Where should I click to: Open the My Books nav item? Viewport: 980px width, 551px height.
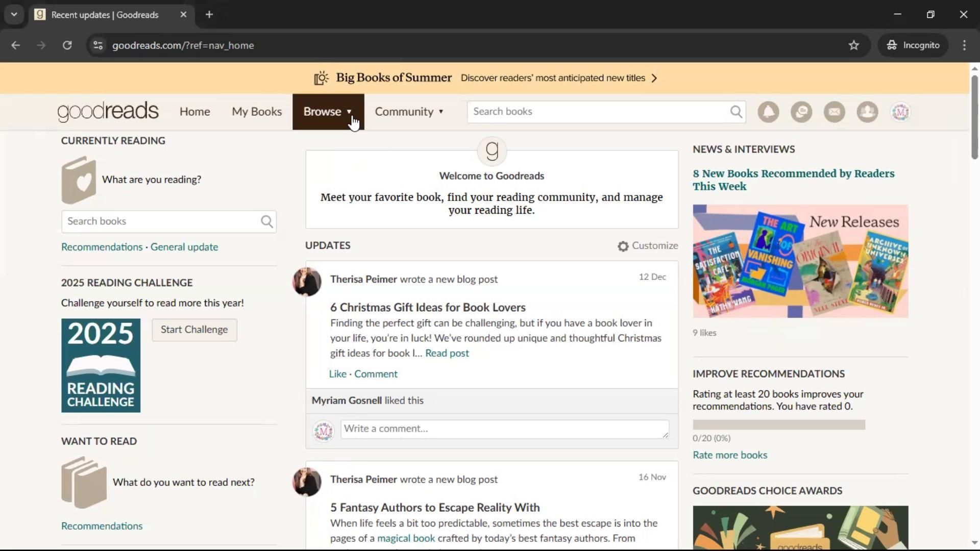[x=257, y=112]
